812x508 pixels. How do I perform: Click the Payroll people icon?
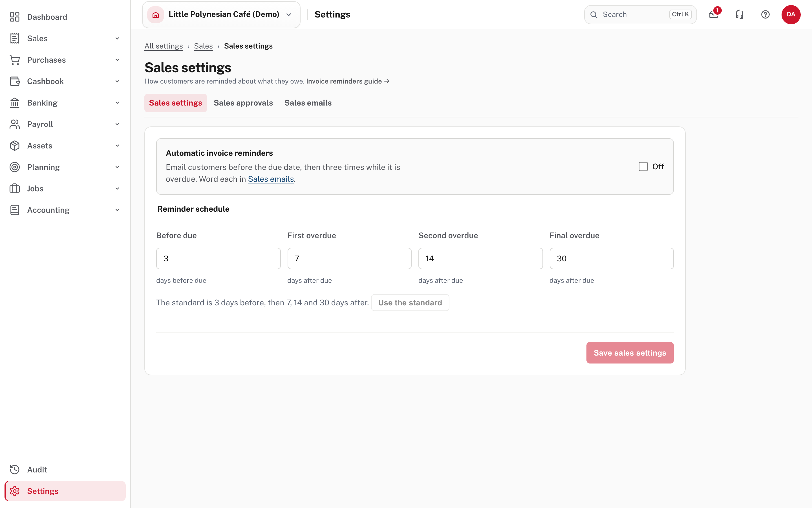tap(14, 124)
